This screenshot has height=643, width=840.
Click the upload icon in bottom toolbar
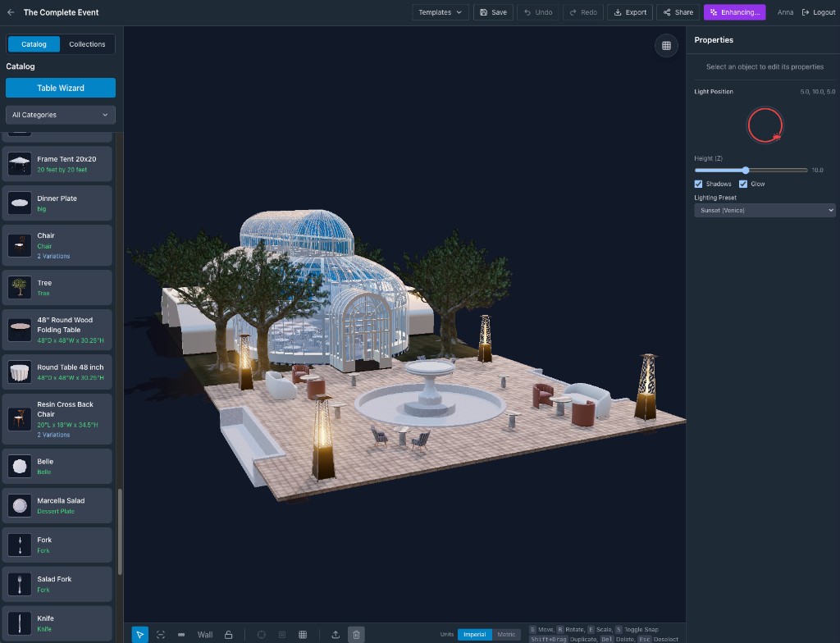336,634
